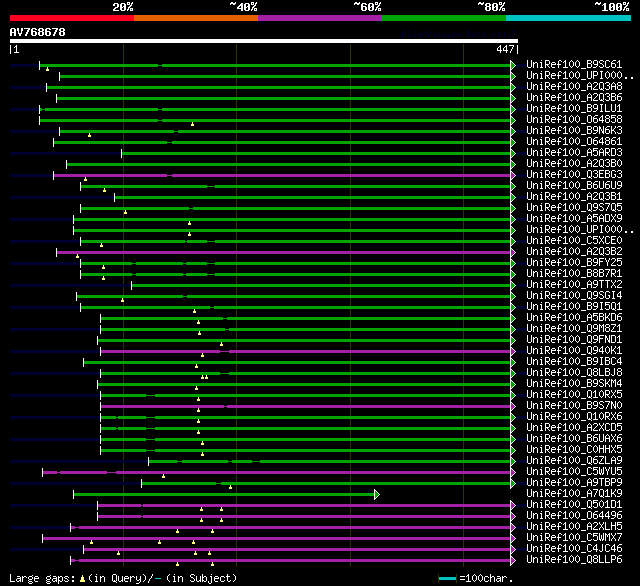
Task: Open hit UniRef100_O64858
Action: 574,120
